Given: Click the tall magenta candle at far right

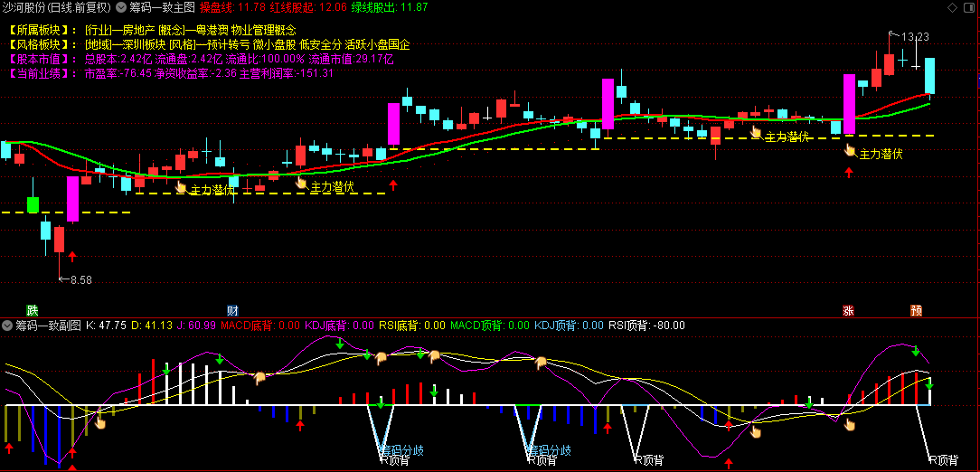Looking at the screenshot, I should click(x=849, y=103).
